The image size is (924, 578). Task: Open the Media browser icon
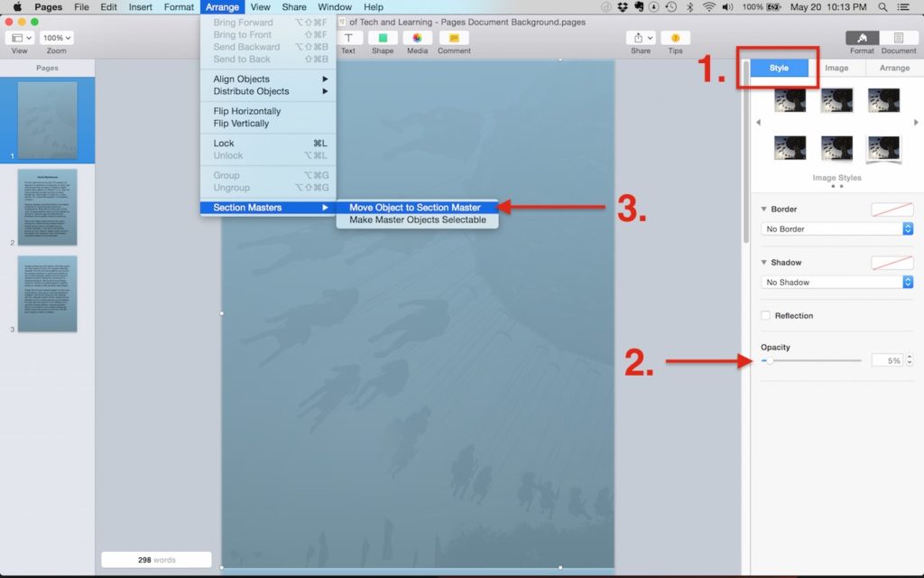tap(417, 38)
